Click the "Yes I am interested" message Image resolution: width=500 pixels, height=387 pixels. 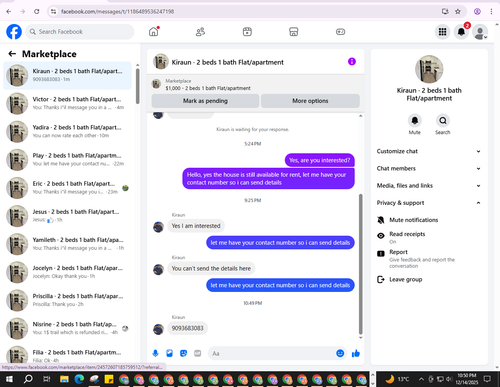[196, 226]
